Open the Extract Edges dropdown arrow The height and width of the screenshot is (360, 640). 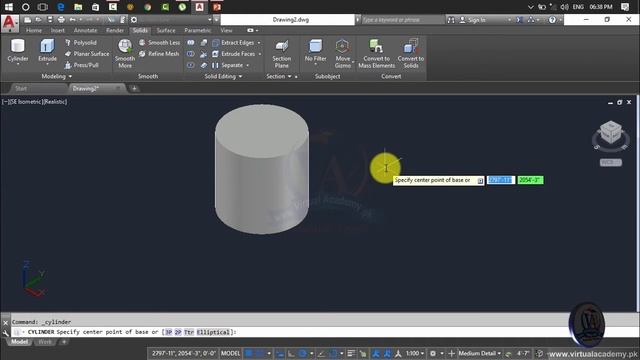coord(259,43)
